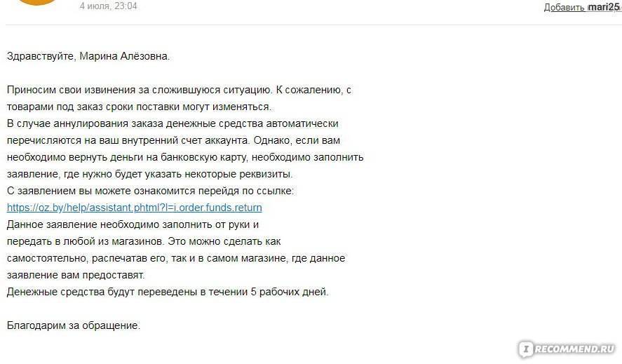Click the message timestamp "4 июля, 23:04"
622x364 pixels.
pos(109,6)
